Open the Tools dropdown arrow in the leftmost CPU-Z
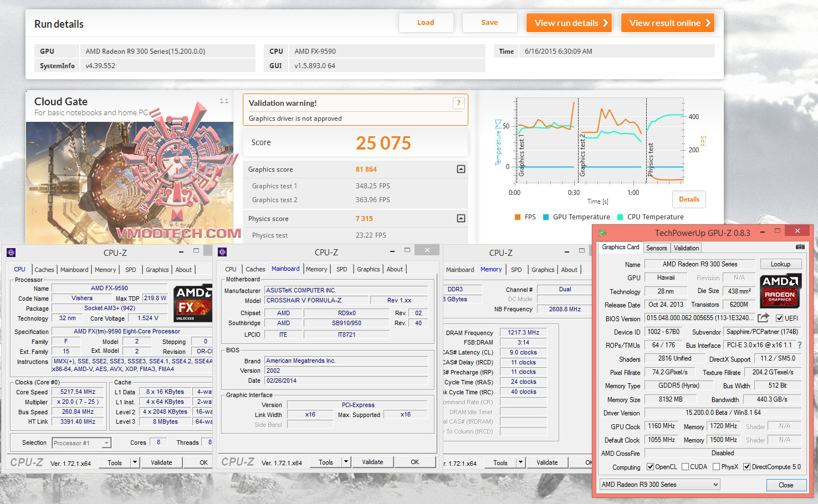The image size is (818, 504). tap(135, 462)
